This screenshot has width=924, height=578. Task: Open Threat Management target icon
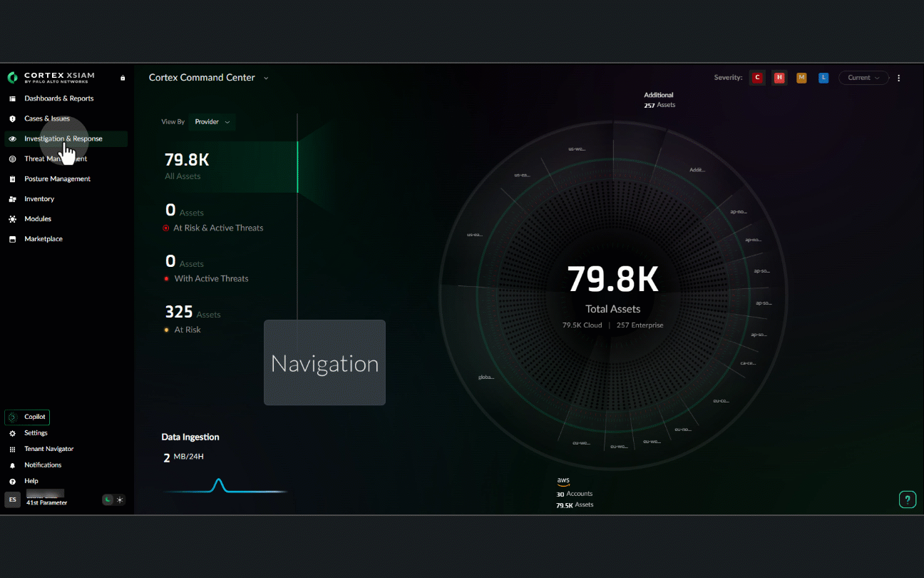click(12, 158)
